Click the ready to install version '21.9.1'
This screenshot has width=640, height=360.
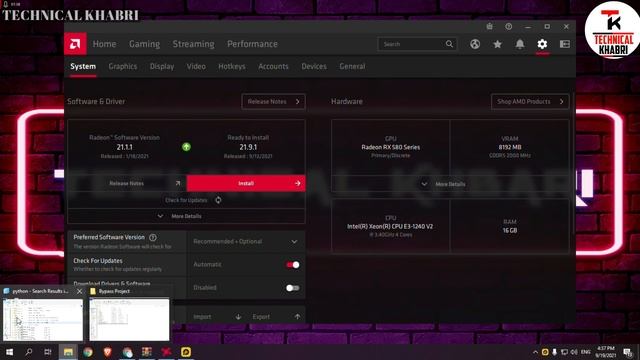(248, 147)
